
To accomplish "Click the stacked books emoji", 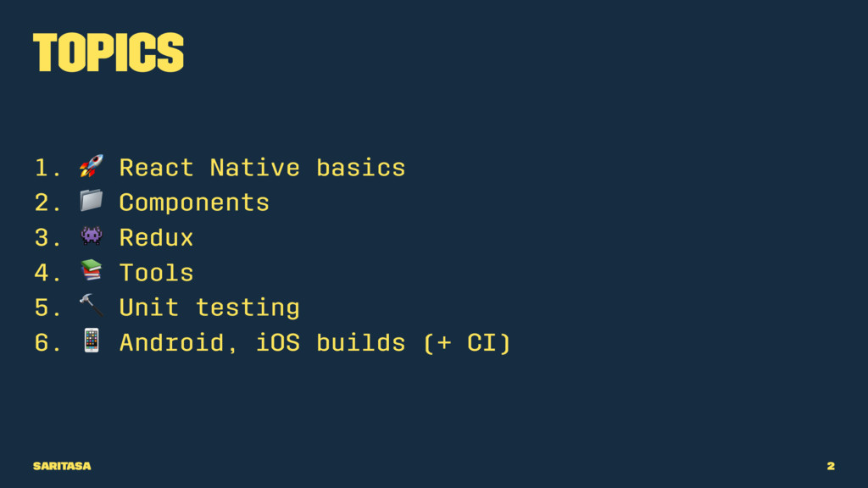I will [x=92, y=270].
